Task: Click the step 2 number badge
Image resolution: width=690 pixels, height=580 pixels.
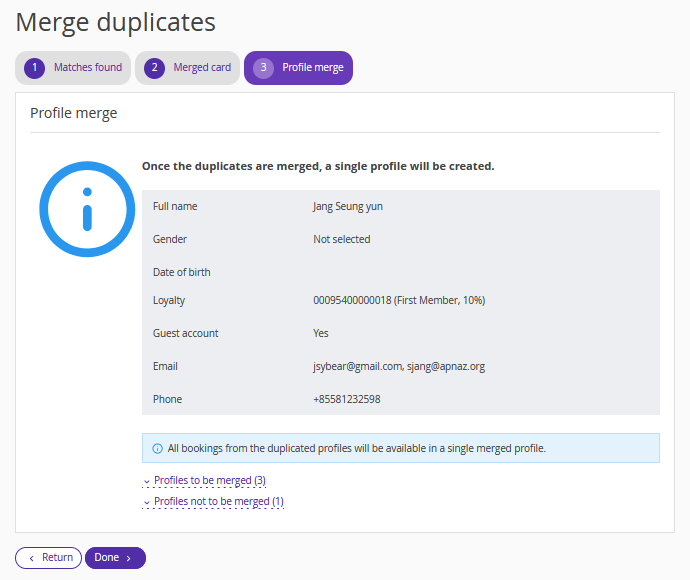Action: (154, 68)
